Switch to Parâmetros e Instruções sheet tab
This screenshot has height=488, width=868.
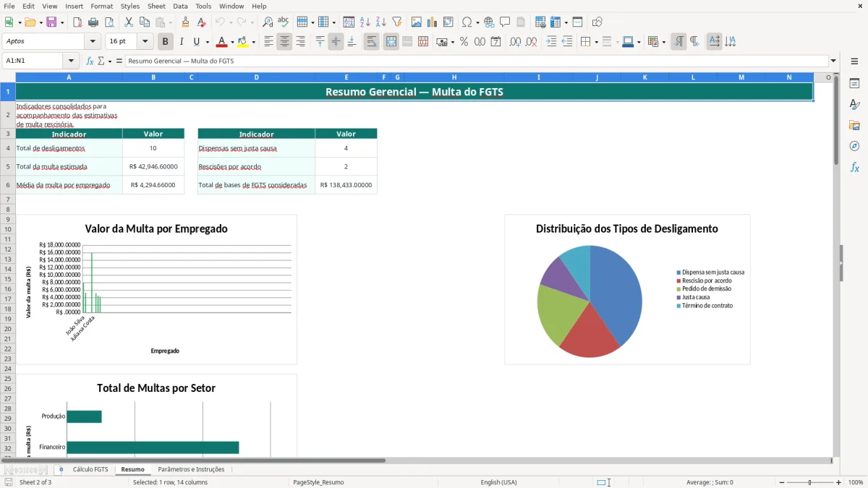(191, 469)
